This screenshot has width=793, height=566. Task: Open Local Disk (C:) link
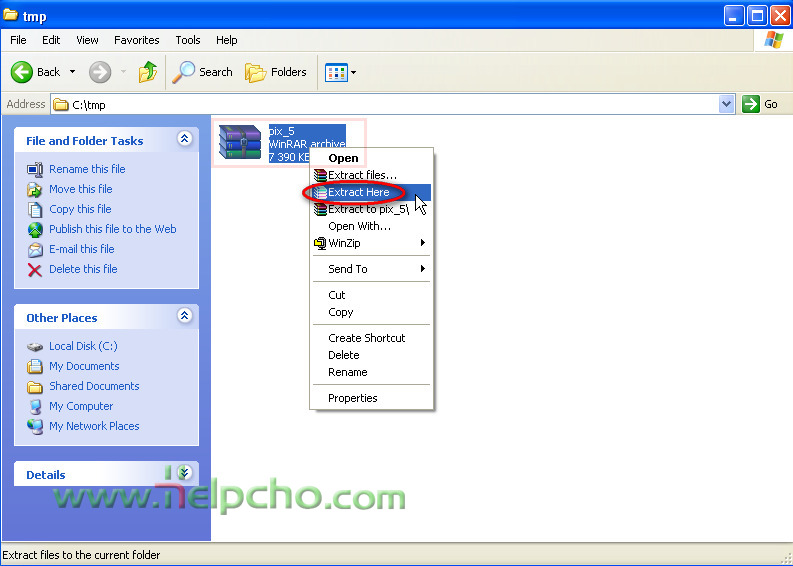[x=83, y=346]
